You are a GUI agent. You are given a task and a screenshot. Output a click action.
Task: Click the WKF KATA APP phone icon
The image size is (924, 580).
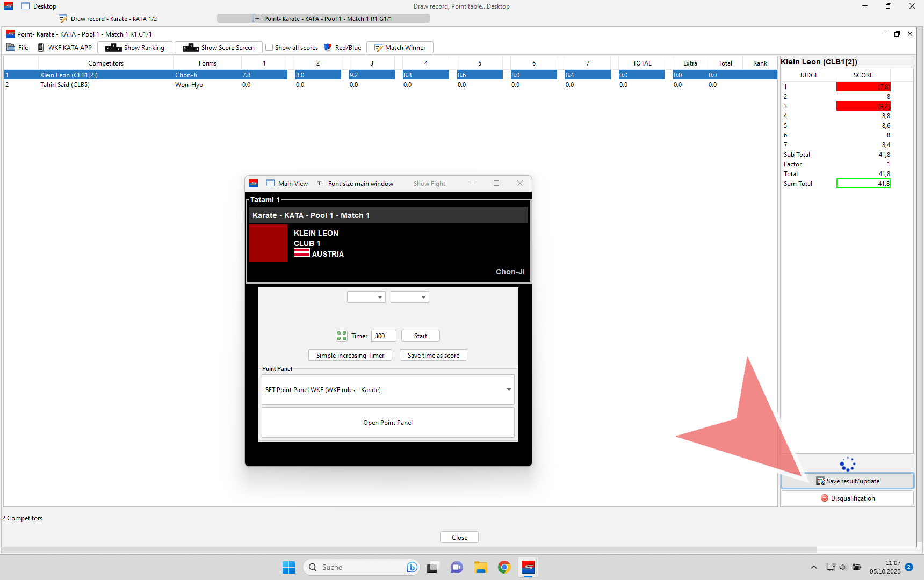pos(41,48)
